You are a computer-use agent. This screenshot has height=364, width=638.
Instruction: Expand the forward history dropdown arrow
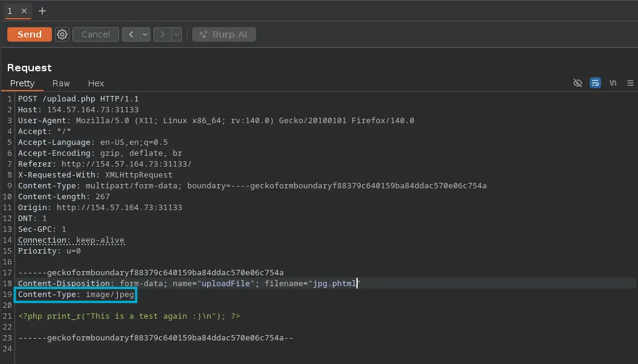pos(176,34)
